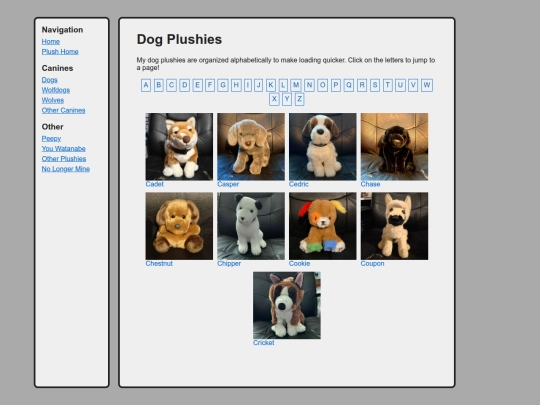Jump to letter E page
The width and height of the screenshot is (540, 405).
coord(197,85)
